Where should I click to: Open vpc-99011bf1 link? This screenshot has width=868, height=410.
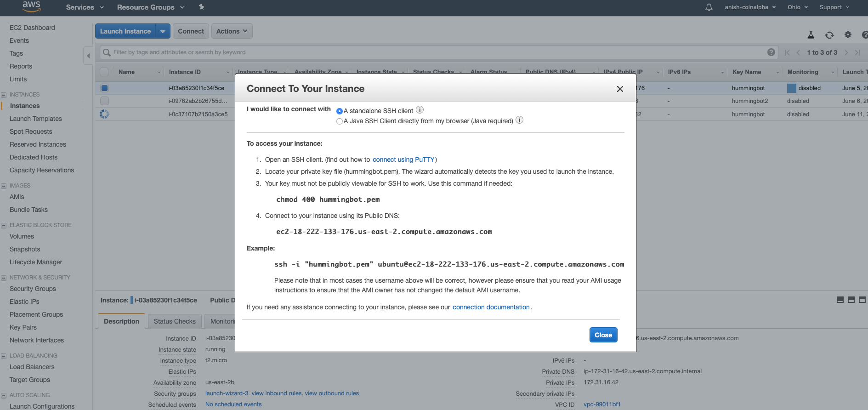click(602, 404)
